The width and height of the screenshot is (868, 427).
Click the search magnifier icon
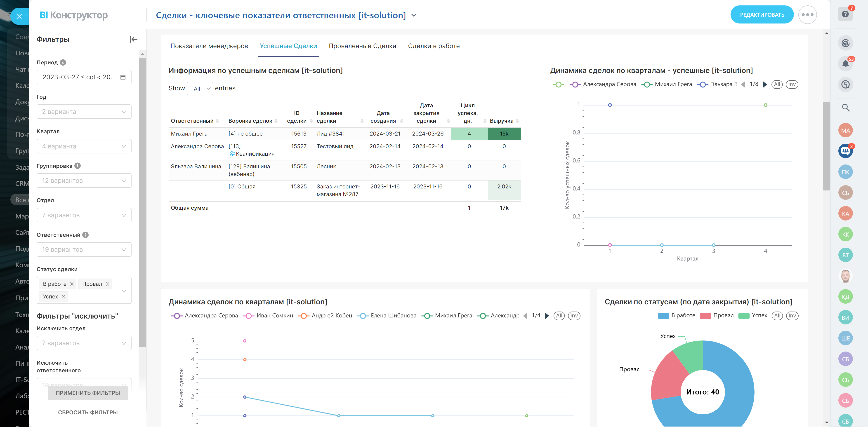(x=845, y=108)
